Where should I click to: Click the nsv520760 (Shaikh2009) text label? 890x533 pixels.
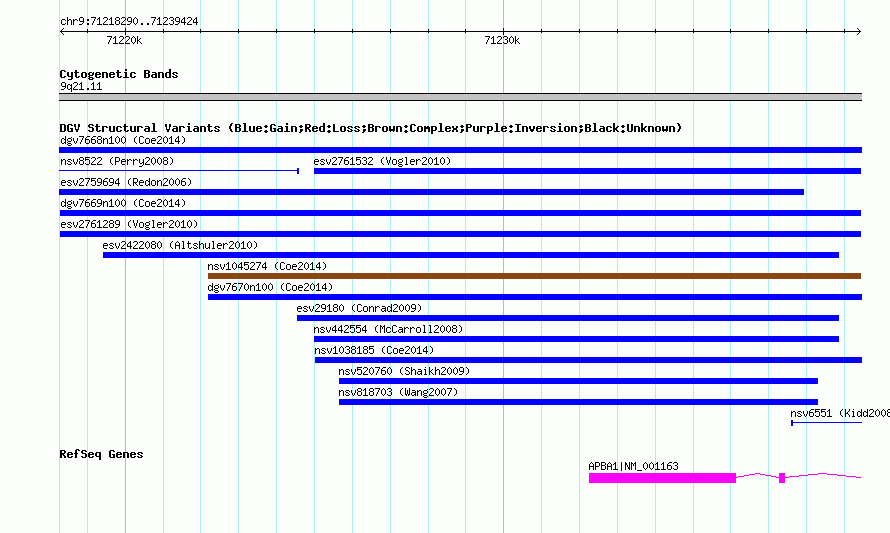pyautogui.click(x=404, y=371)
